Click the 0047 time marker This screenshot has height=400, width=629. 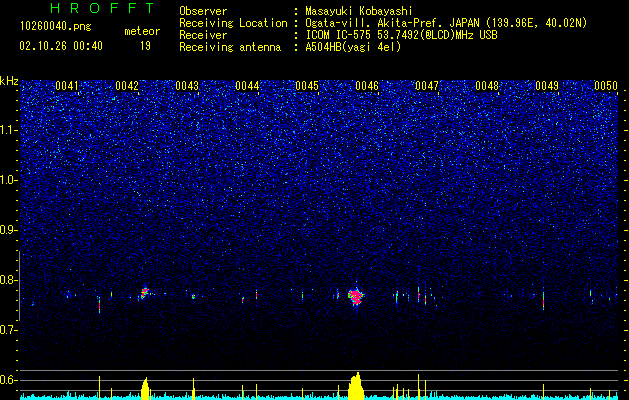[x=427, y=86]
